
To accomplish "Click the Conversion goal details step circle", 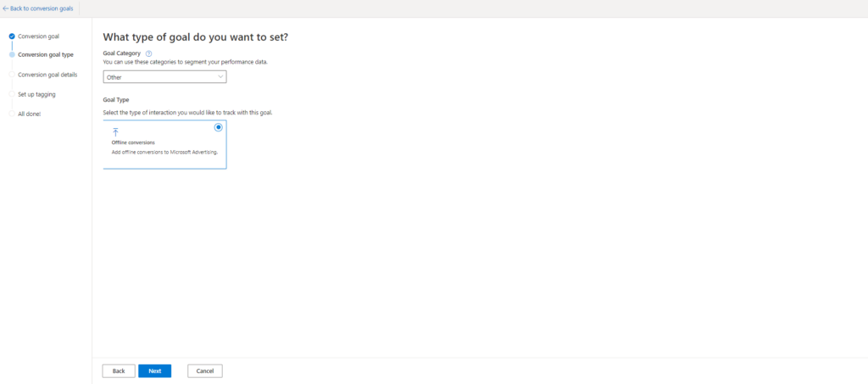I will coord(12,75).
